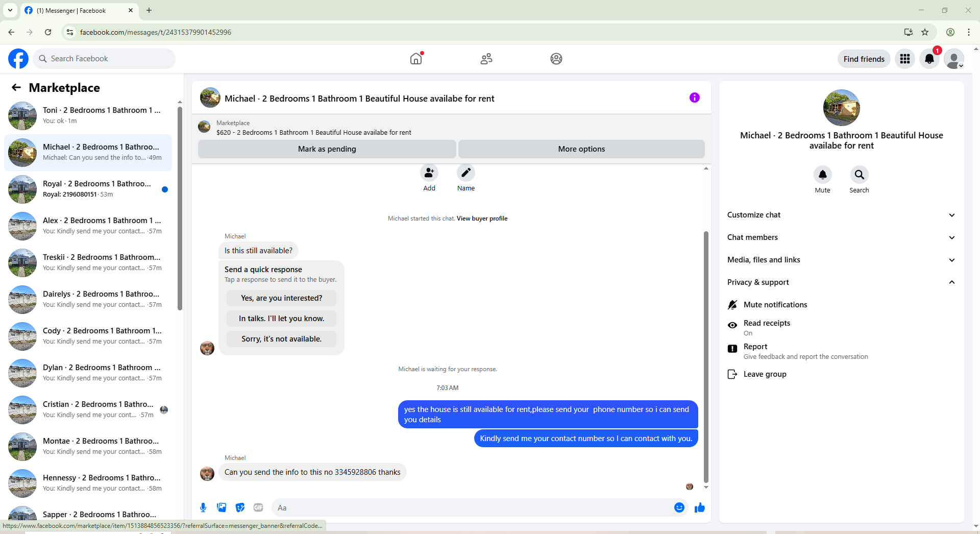Viewport: 980px width, 534px height.
Task: Open Royal's unread chat conversation
Action: pos(88,189)
